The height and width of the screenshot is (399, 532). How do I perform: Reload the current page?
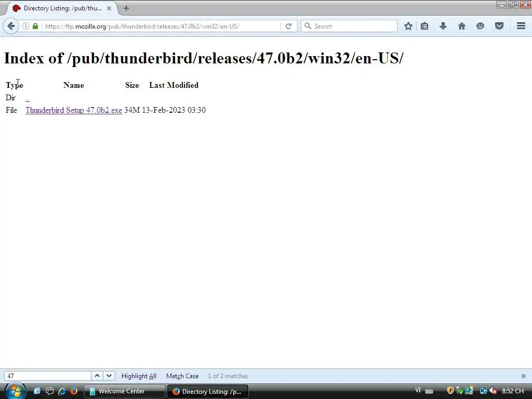(288, 26)
